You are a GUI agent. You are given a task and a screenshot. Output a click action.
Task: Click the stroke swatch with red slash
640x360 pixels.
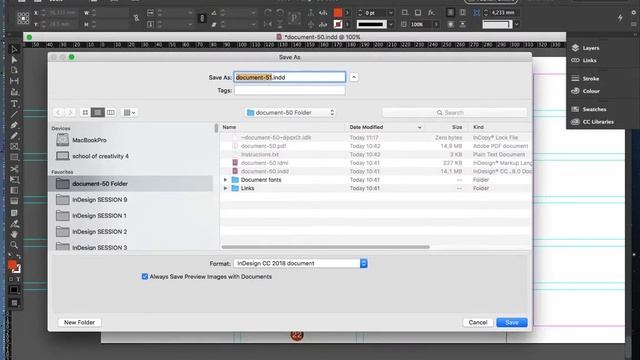pyautogui.click(x=338, y=24)
